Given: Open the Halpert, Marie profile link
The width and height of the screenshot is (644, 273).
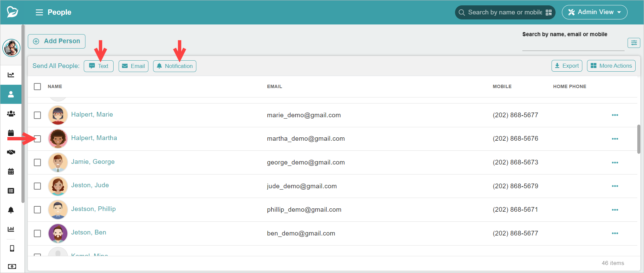Looking at the screenshot, I should tap(92, 115).
